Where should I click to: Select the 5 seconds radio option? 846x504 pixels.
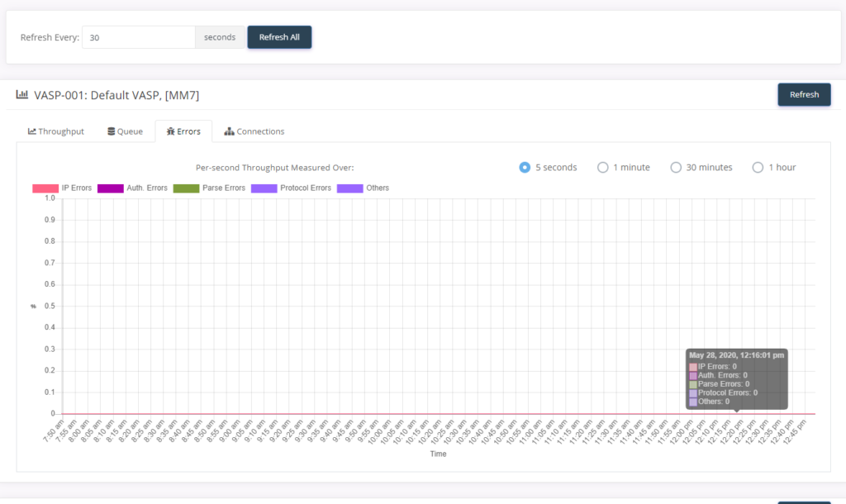(525, 167)
